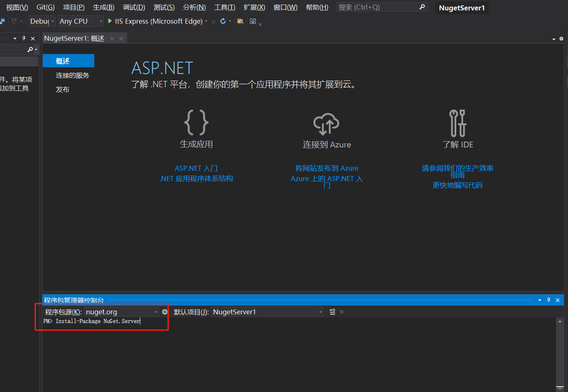Image resolution: width=568 pixels, height=392 pixels.
Task: Open the 更快地编写代码 link
Action: (458, 185)
